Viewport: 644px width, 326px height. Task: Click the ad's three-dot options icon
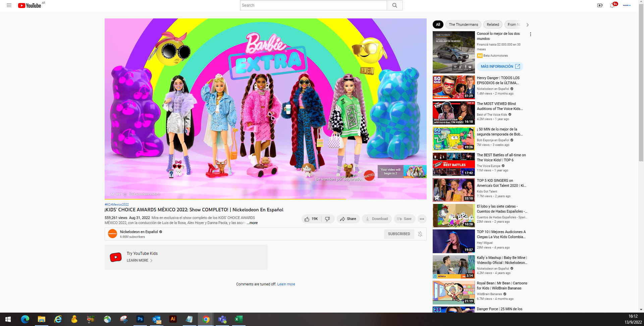(530, 34)
